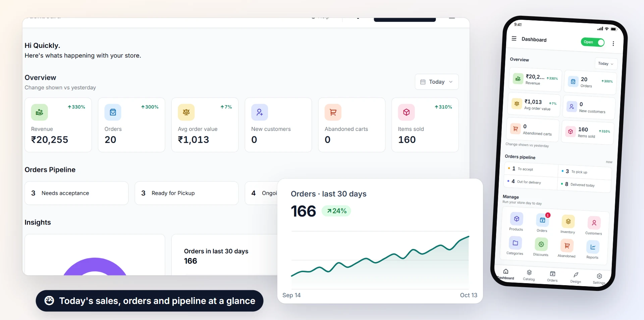Select Delivered today row on phone

pos(584,185)
